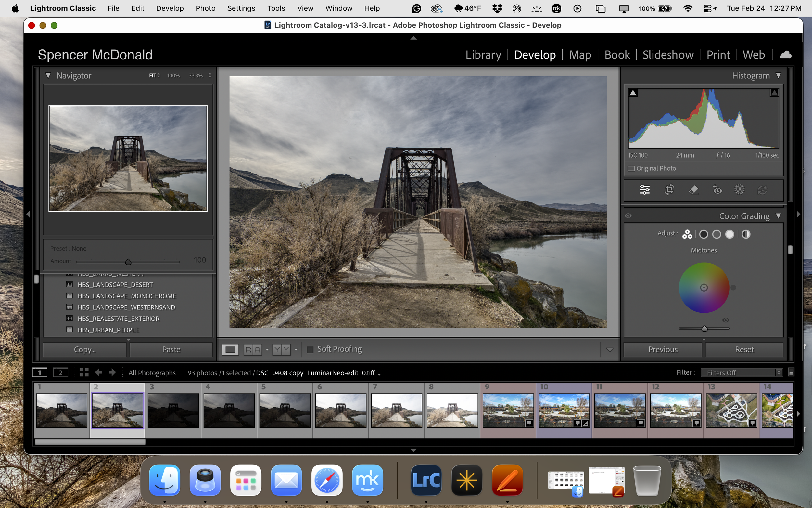Image resolution: width=812 pixels, height=508 pixels.
Task: Click the Reset button
Action: (744, 349)
